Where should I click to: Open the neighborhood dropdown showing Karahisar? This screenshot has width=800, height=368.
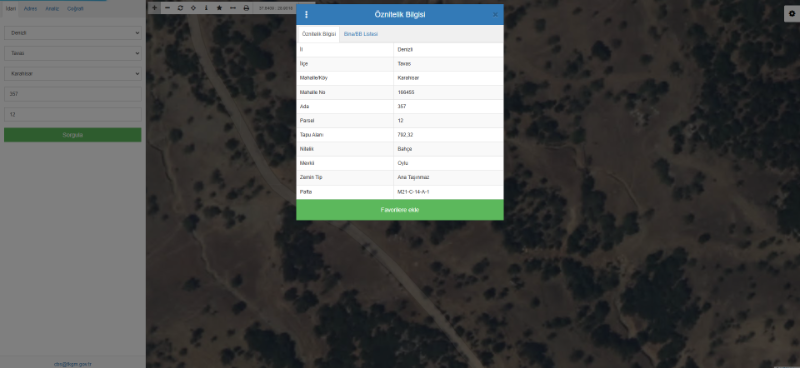coord(72,73)
